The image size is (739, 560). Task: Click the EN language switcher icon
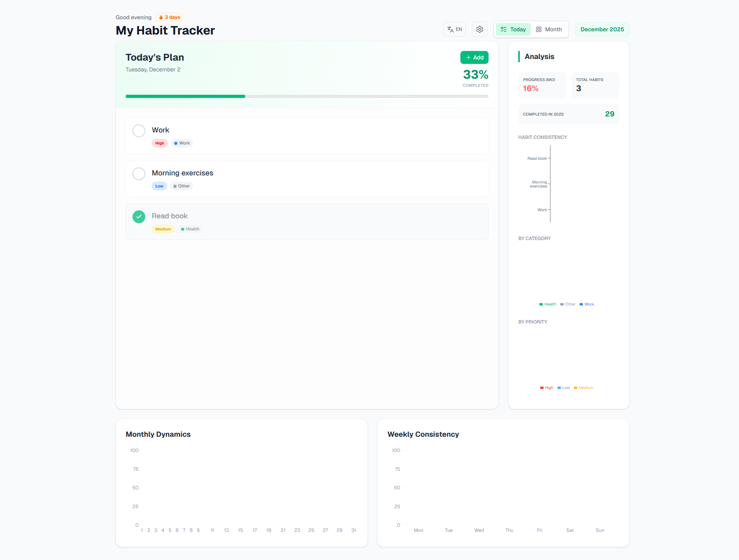tap(451, 29)
